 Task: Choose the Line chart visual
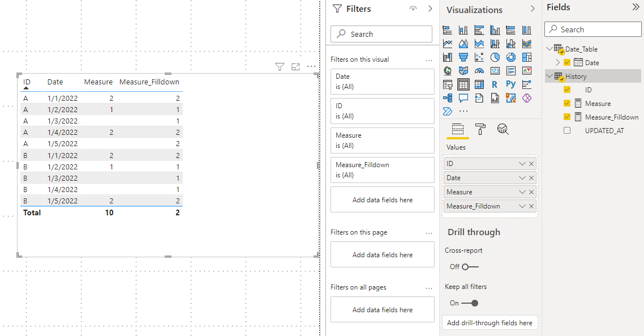447,44
